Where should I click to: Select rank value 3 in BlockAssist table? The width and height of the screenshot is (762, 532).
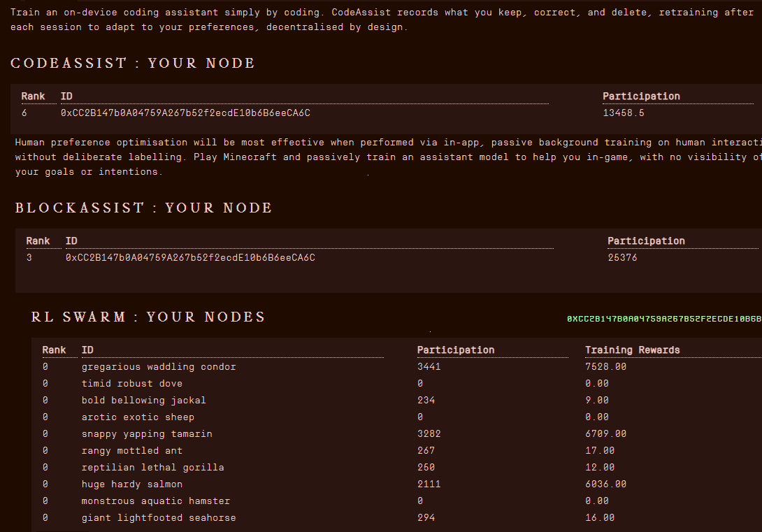pyautogui.click(x=29, y=257)
